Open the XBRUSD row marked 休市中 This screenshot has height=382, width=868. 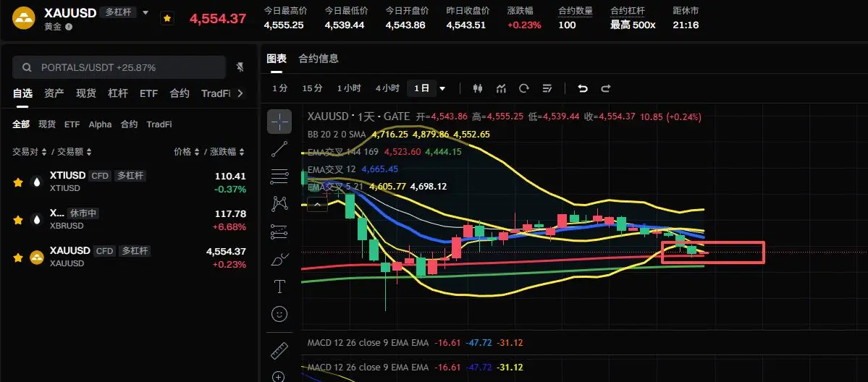tap(129, 220)
